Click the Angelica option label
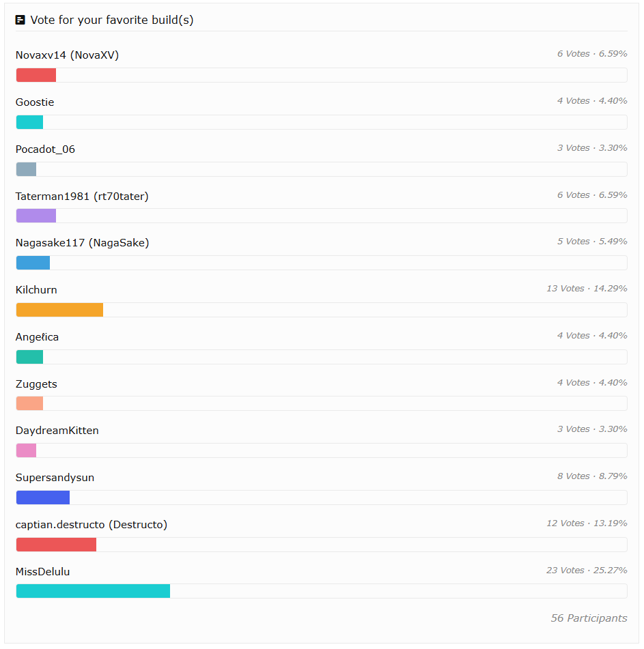Screen dimensions: 644x649 37,337
